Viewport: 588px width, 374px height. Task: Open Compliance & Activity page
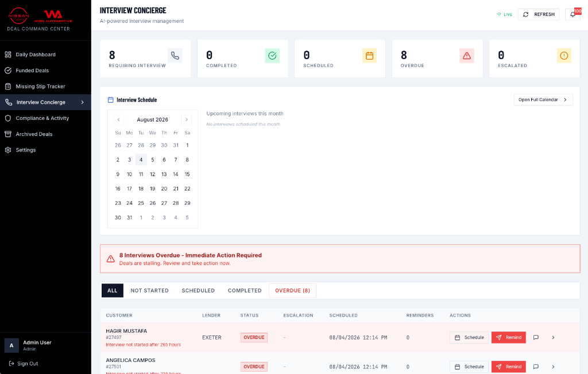pyautogui.click(x=45, y=118)
